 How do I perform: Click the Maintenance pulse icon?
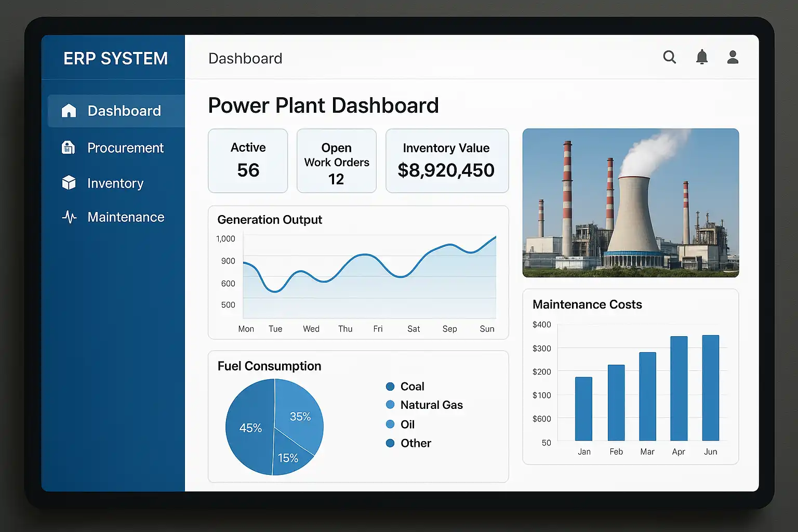(69, 217)
